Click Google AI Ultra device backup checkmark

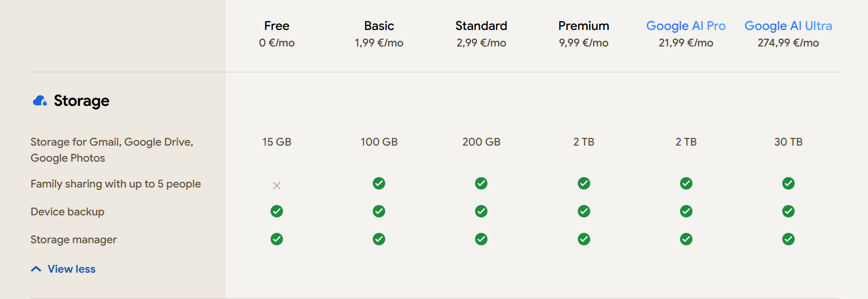tap(788, 211)
